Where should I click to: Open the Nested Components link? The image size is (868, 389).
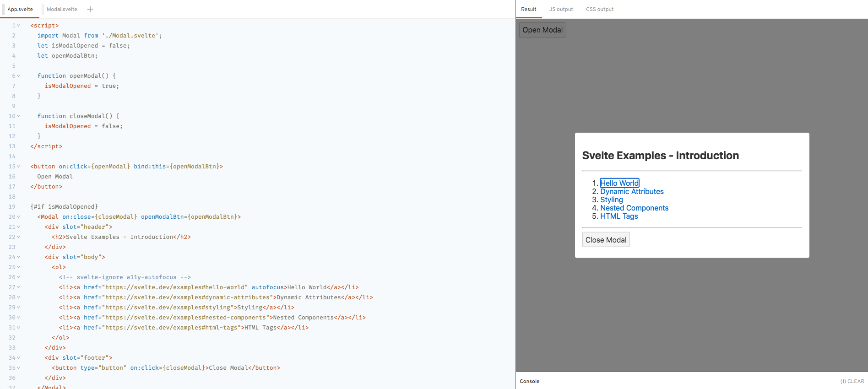(634, 208)
